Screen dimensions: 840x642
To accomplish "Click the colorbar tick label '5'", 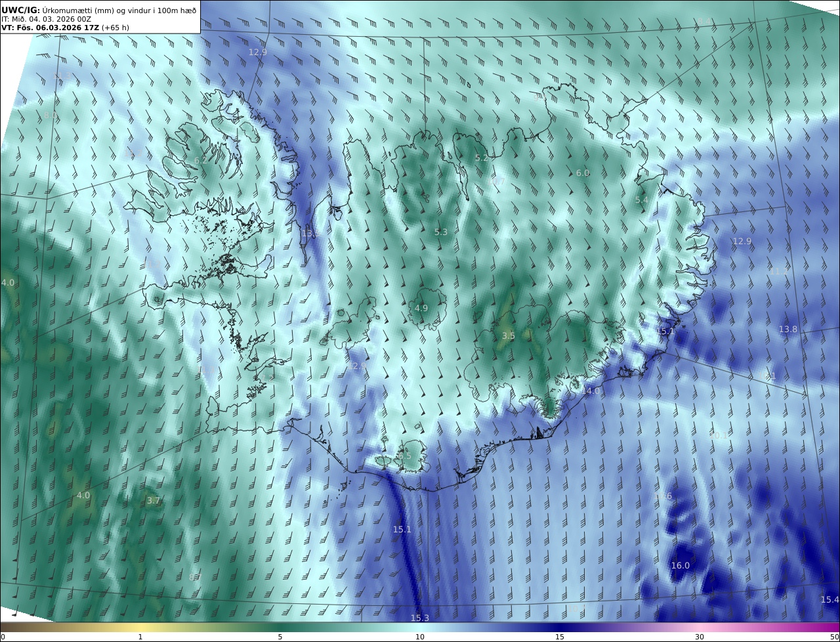I will 280,637.
